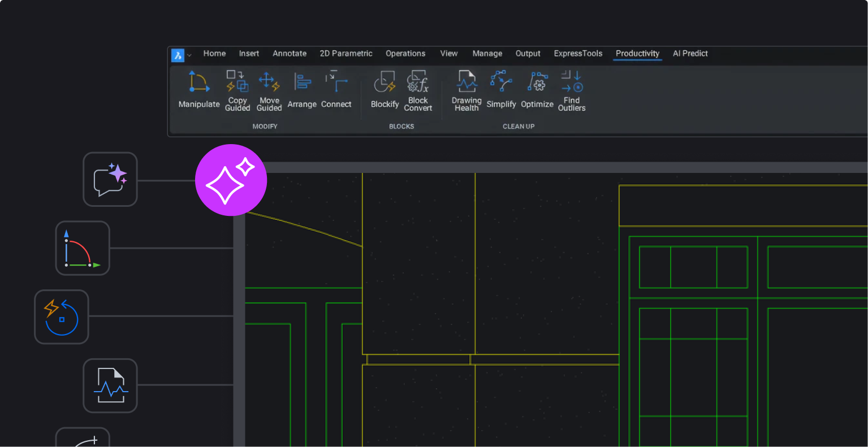Click the purple sparkle badge
This screenshot has height=447, width=868.
231,180
